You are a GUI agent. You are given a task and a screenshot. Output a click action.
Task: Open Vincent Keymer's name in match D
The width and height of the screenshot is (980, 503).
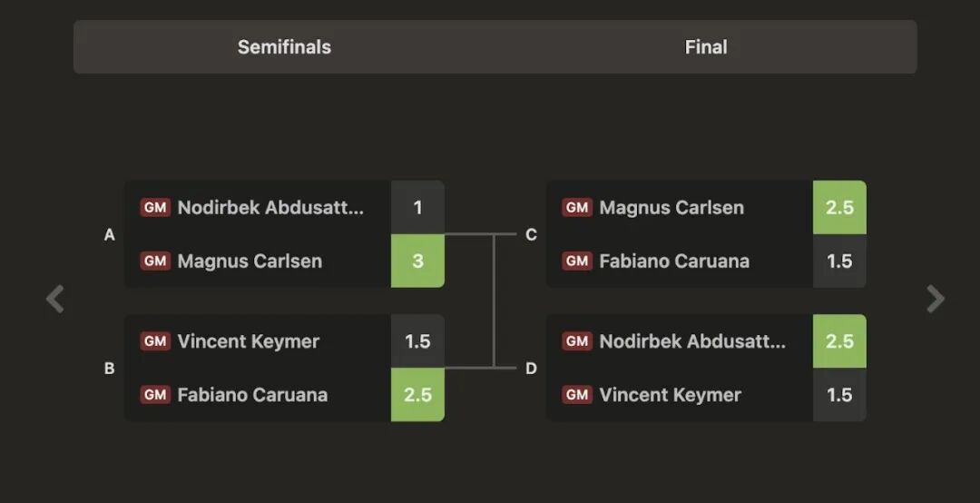click(x=670, y=395)
